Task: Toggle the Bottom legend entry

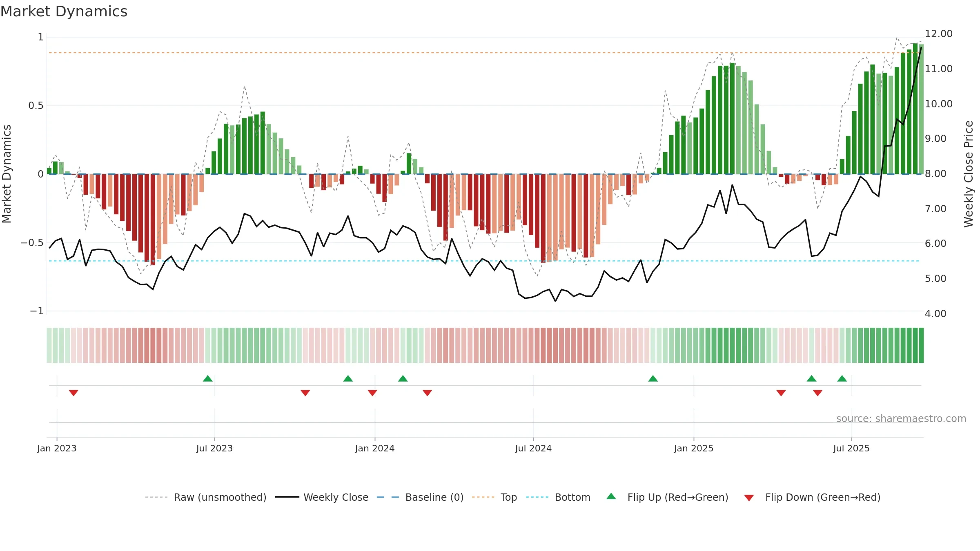Action: [x=558, y=497]
